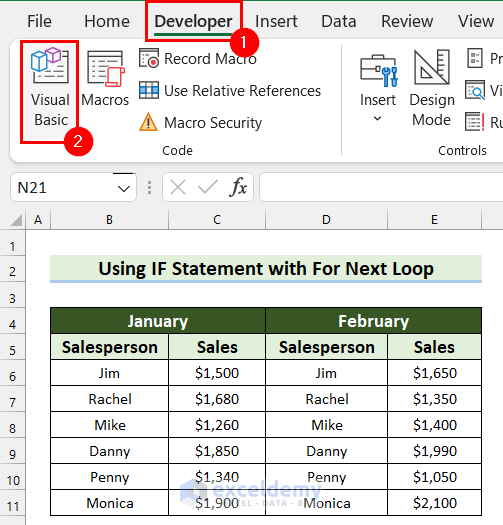Select cell with $1,680
503x525 pixels.
click(x=217, y=399)
